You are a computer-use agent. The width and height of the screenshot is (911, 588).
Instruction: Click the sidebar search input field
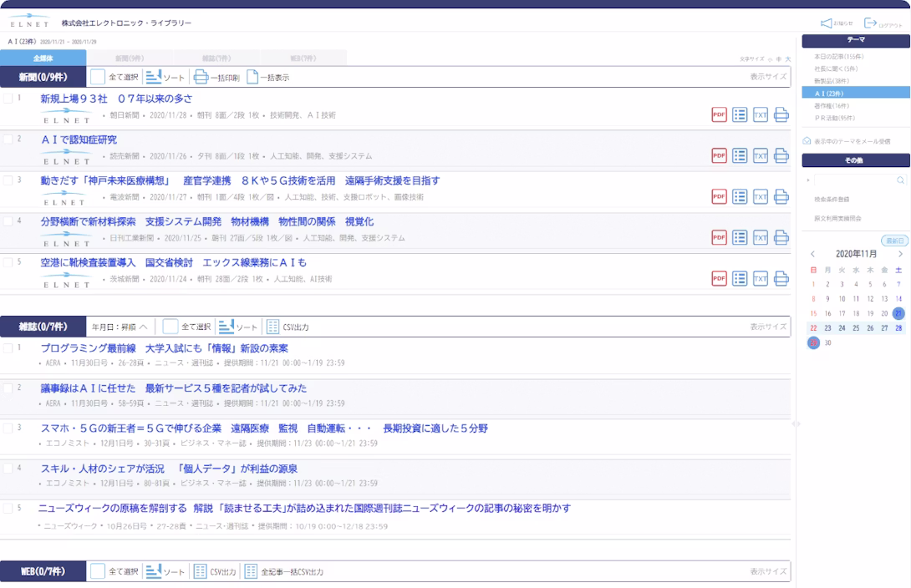click(854, 180)
